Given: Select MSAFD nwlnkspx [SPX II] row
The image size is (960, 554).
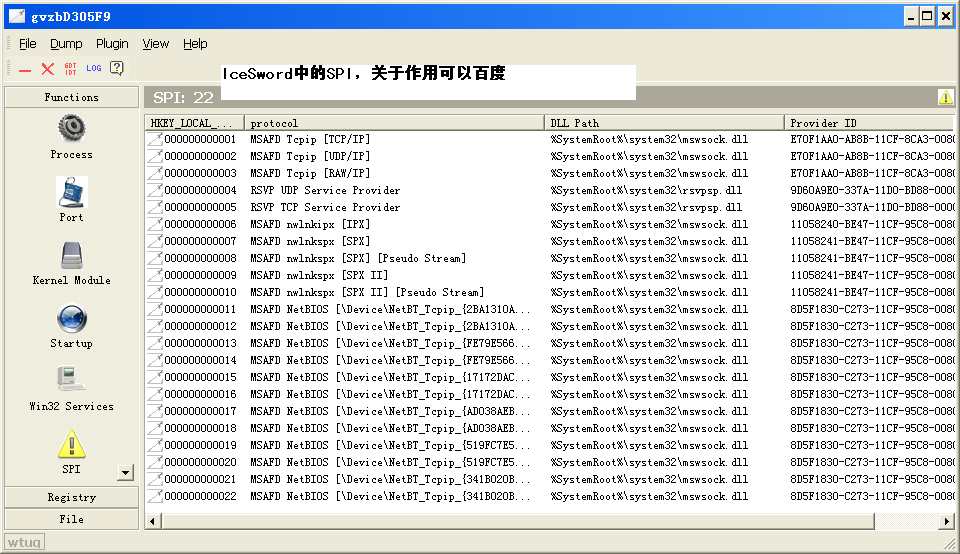Looking at the screenshot, I should pos(550,275).
